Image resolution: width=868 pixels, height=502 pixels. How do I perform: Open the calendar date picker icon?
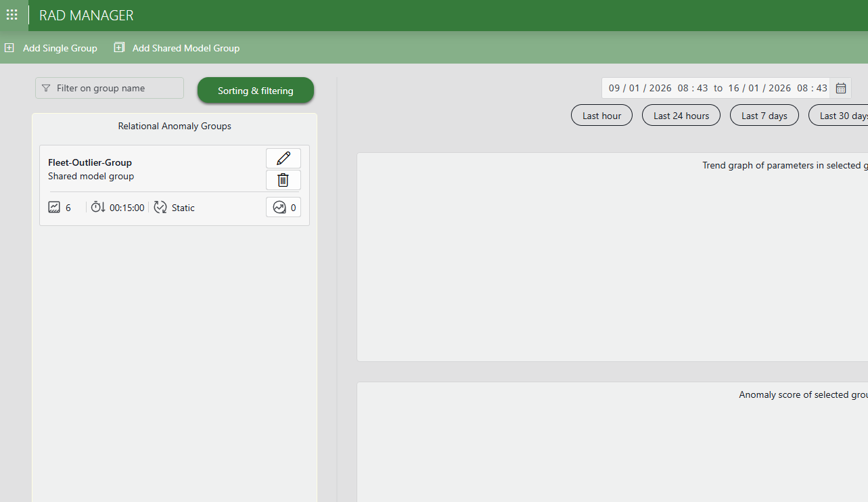click(841, 88)
